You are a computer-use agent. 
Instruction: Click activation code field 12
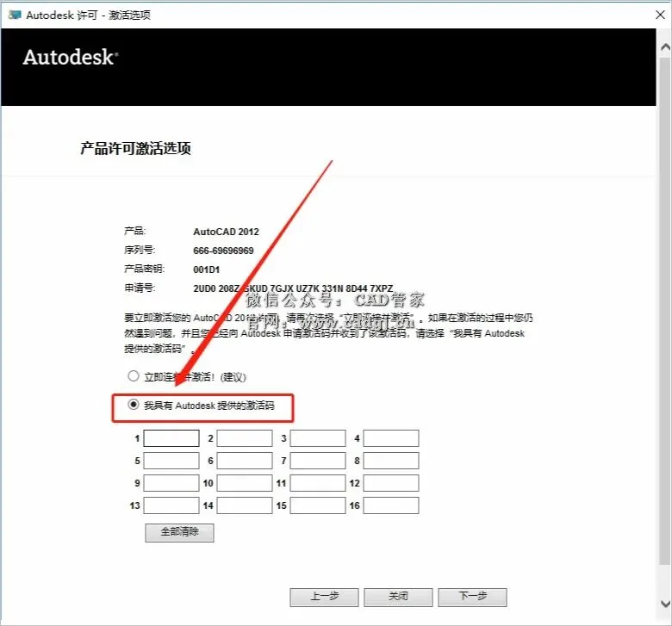(x=391, y=483)
